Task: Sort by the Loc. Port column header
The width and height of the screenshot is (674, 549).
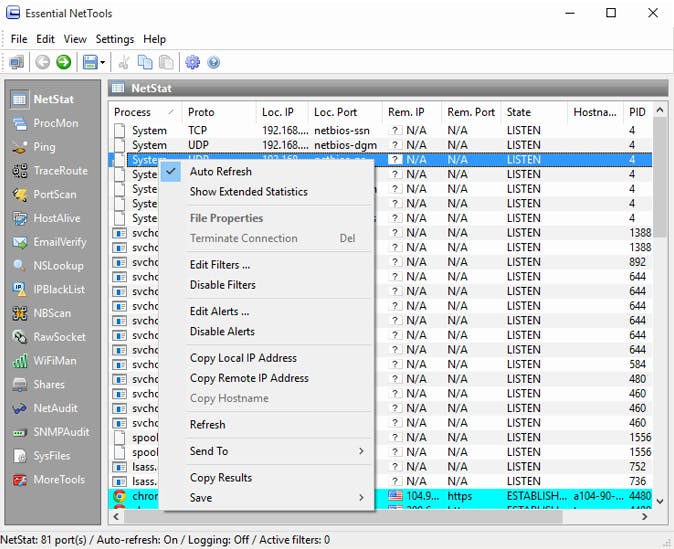Action: pos(345,112)
